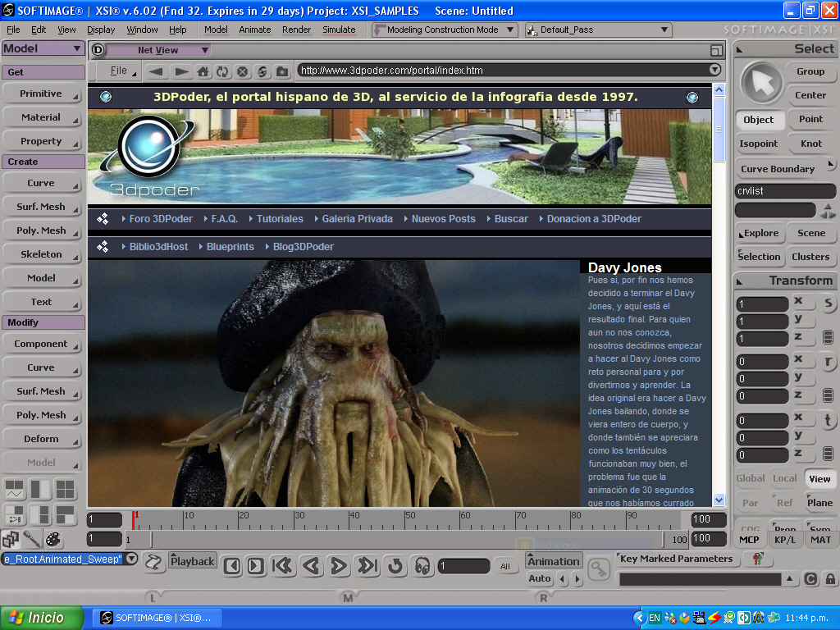Play animation forward
The image size is (840, 630).
[339, 566]
